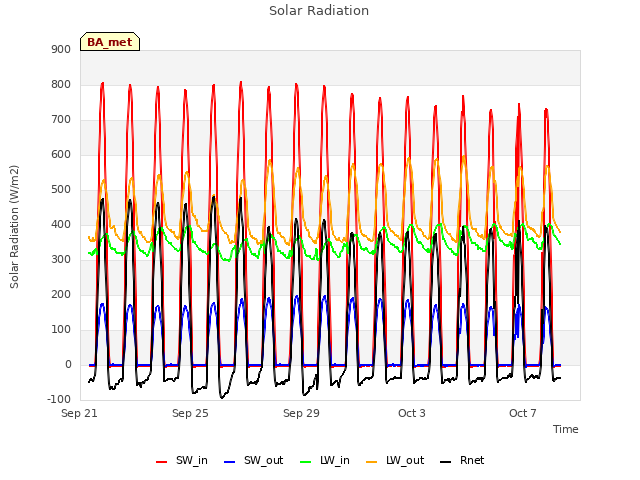Toggle the LW_in legend entry
640x480 pixels.
coord(325,460)
